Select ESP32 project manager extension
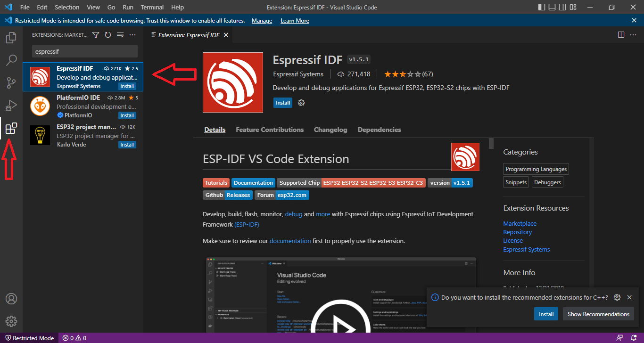The height and width of the screenshot is (343, 644). click(x=83, y=135)
